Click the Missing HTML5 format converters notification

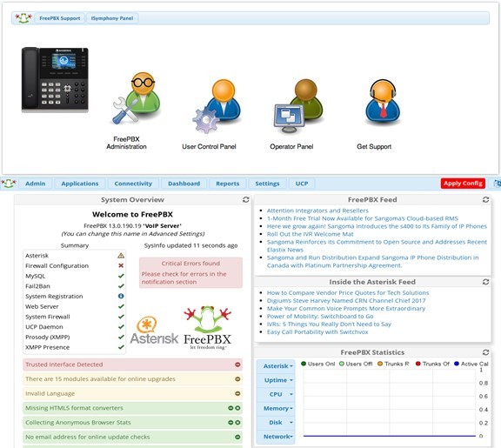(132, 408)
